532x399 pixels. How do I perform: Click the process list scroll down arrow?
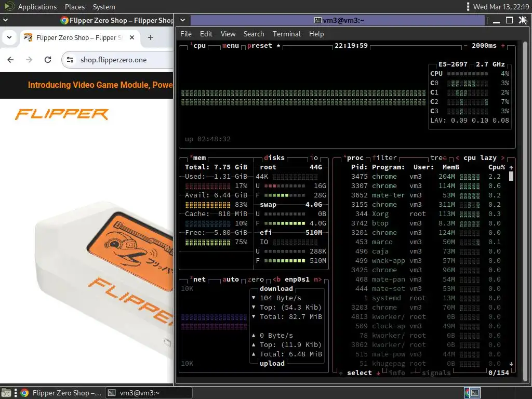(511, 364)
